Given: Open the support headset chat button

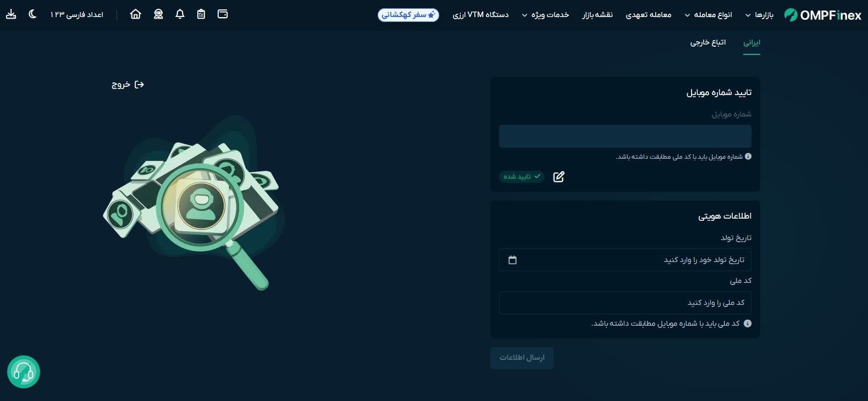Looking at the screenshot, I should coord(24,372).
